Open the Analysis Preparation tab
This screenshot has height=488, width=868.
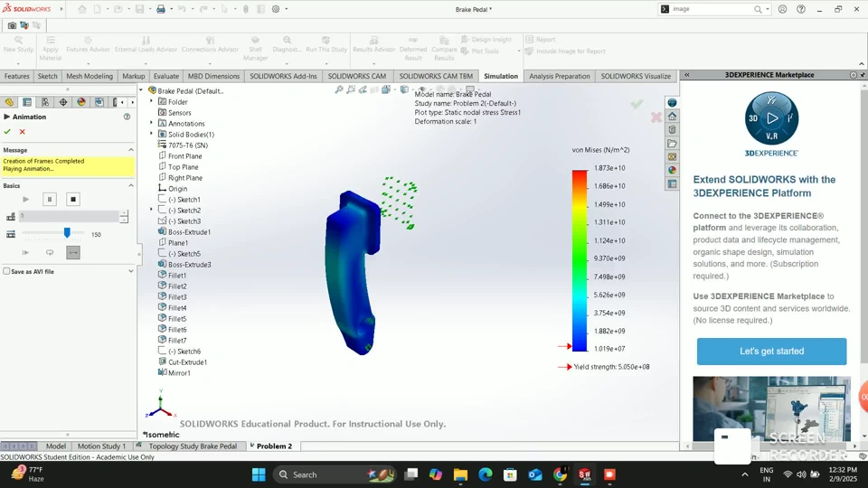pos(559,76)
